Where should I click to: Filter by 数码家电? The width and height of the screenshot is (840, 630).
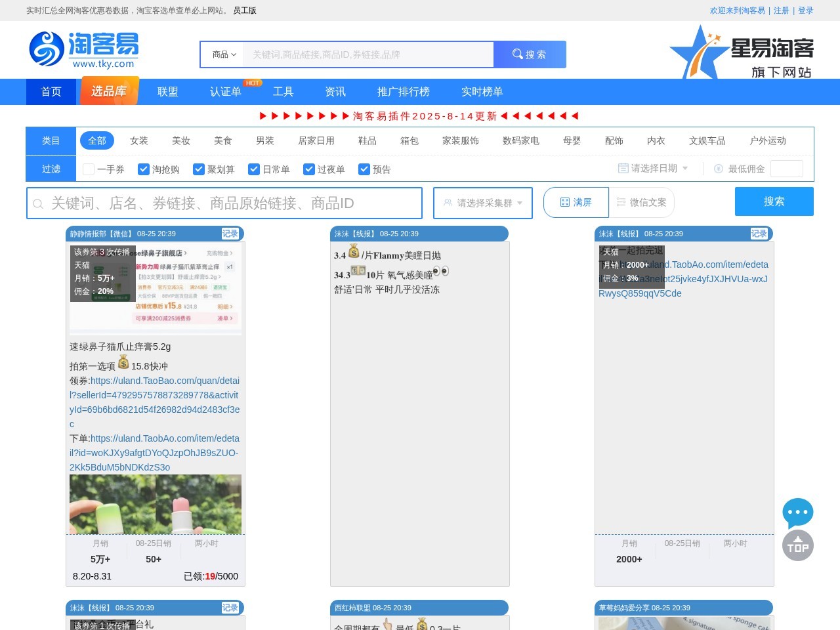tap(521, 140)
